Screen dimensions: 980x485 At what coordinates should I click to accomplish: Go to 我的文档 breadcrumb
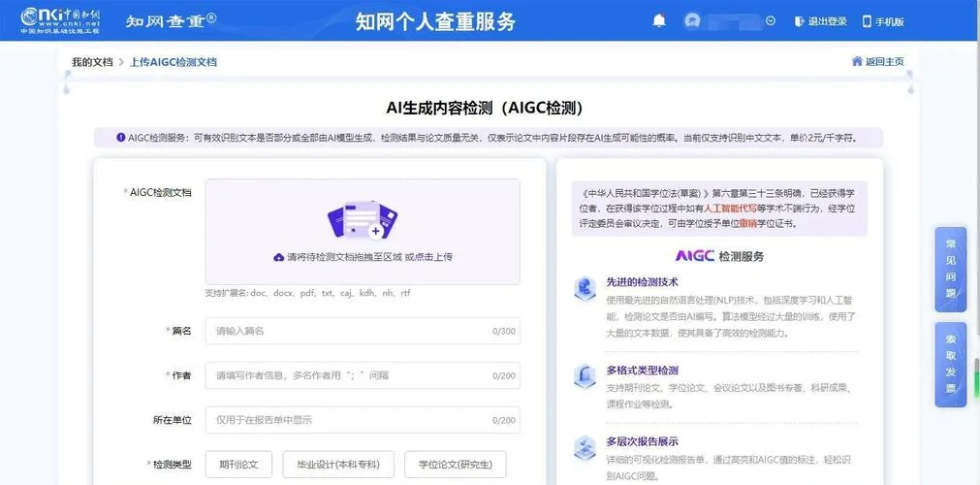coord(92,62)
